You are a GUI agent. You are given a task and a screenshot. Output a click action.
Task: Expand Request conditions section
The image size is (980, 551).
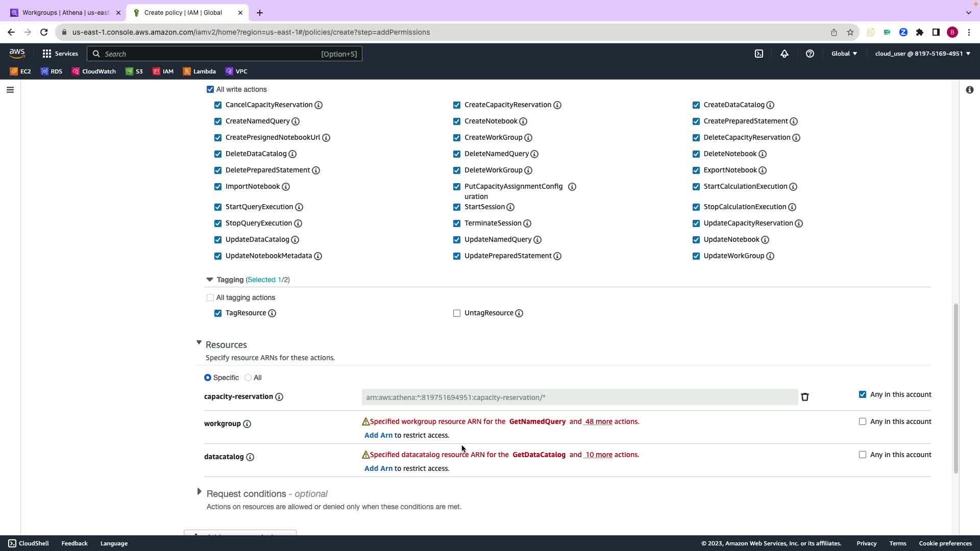coord(200,492)
